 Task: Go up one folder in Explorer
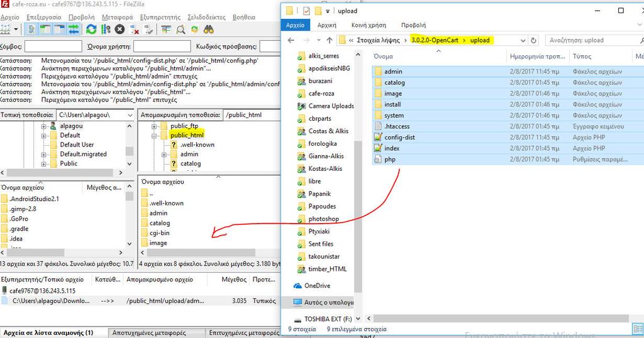(x=330, y=40)
